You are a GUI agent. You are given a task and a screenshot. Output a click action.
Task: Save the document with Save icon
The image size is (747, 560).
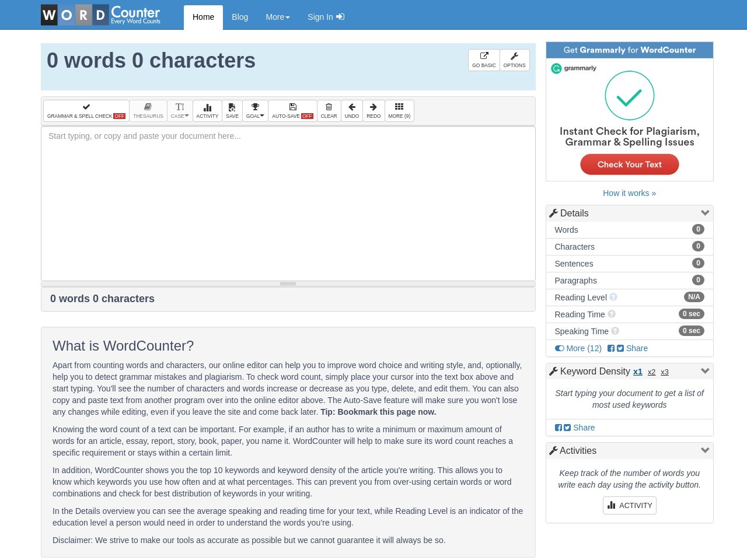point(232,111)
